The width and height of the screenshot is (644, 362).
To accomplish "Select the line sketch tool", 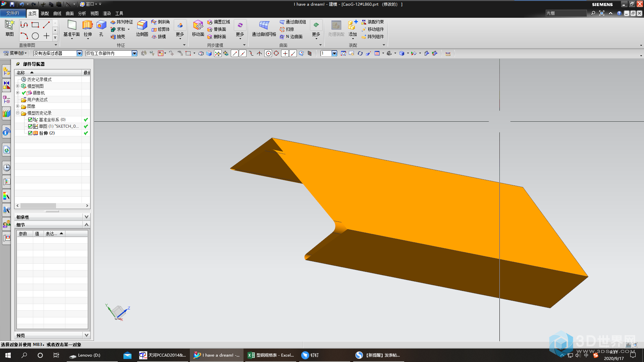I will [46, 25].
